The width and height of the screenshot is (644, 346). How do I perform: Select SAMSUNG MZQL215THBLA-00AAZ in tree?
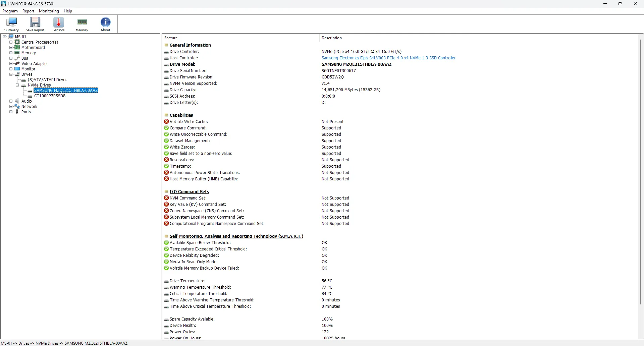(x=66, y=90)
